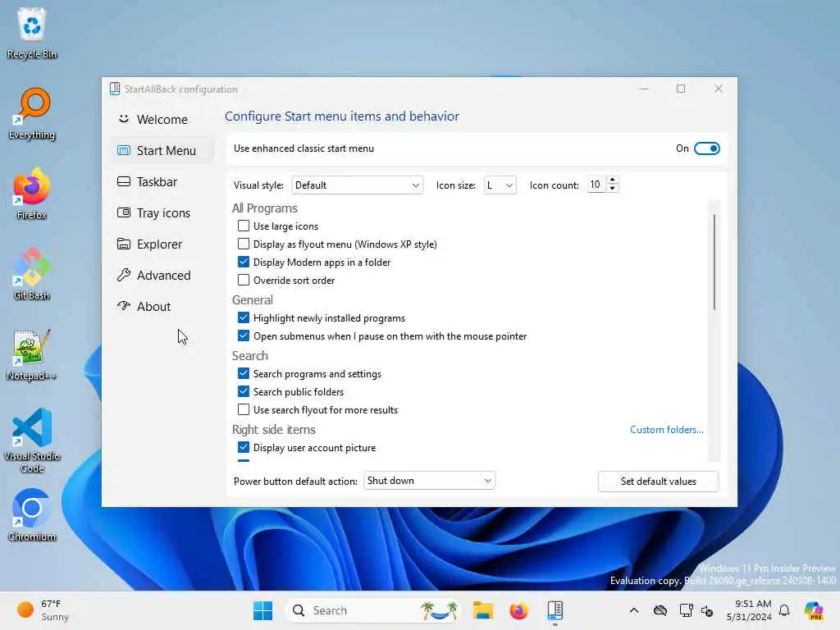This screenshot has width=840, height=630.
Task: Click the crossed-out cloud tray icon
Action: click(660, 610)
